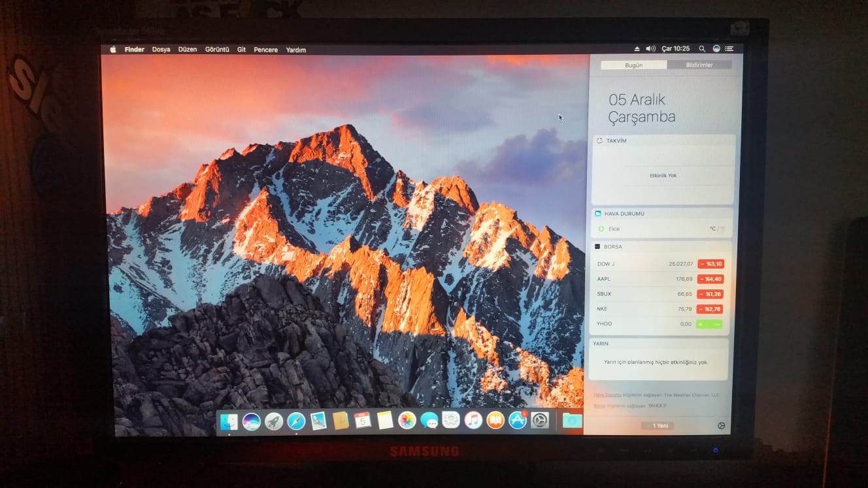
Task: Open the Calendar app in the Dock
Action: pos(363,420)
